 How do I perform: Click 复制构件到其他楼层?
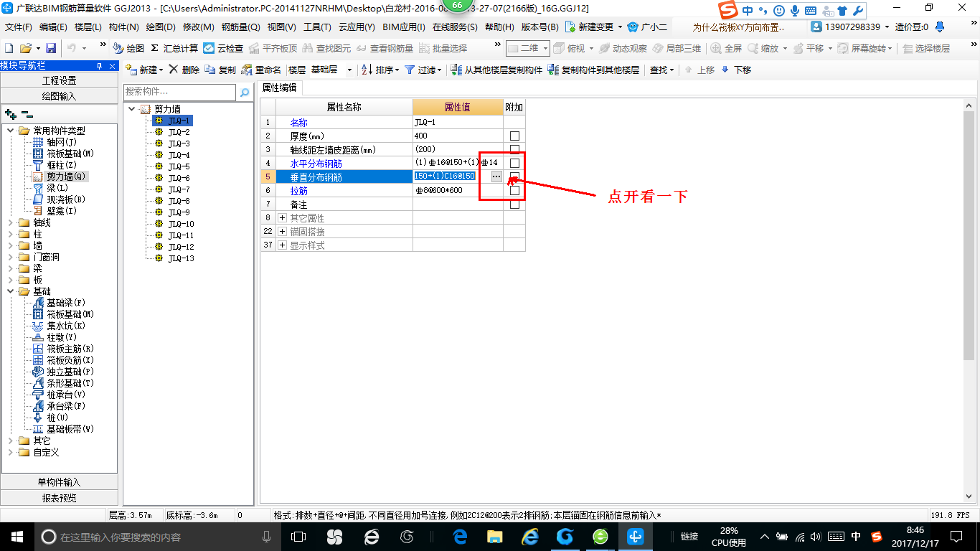pos(593,70)
